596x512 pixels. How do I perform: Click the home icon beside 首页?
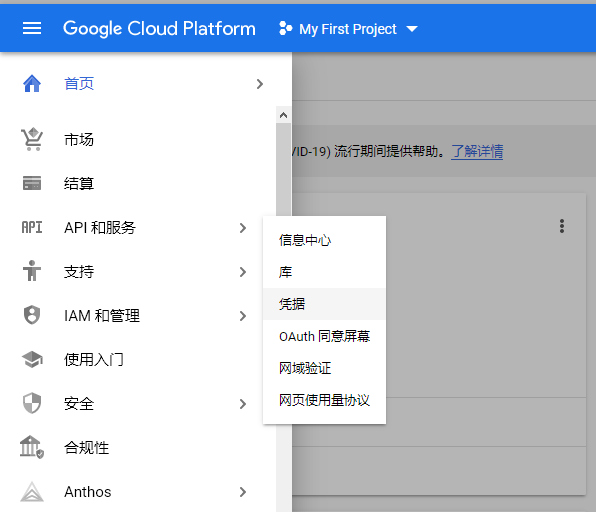pos(32,84)
